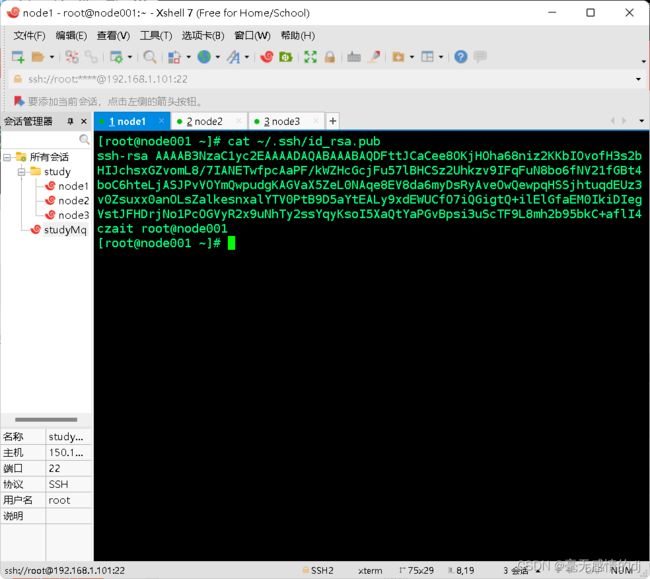
Task: Open dropdown beside font icon
Action: [247, 57]
